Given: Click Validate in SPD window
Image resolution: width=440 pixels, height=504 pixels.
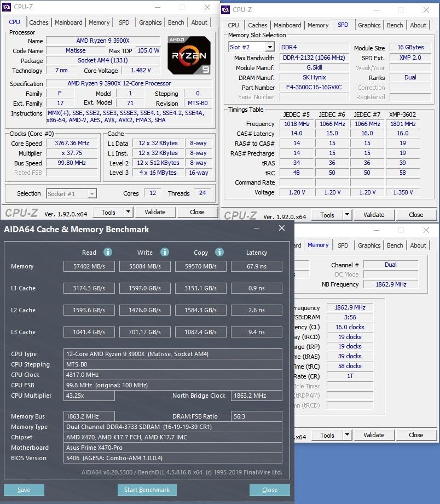Looking at the screenshot, I should [374, 215].
